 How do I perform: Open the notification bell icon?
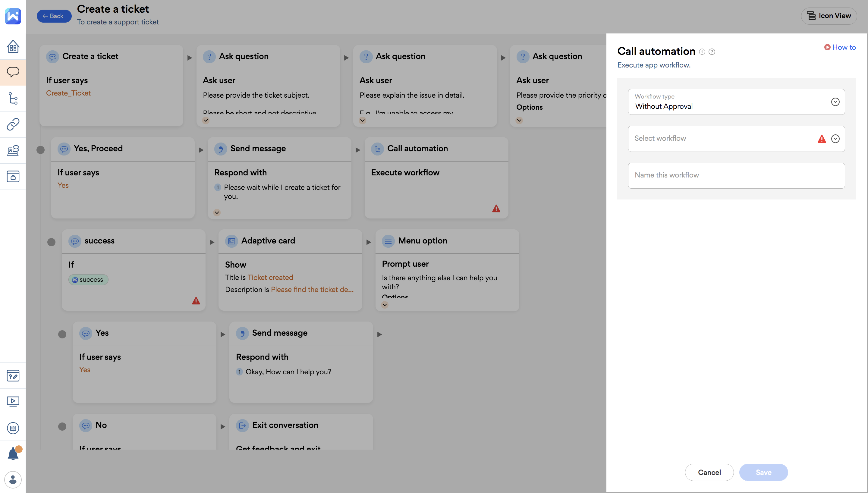point(13,454)
